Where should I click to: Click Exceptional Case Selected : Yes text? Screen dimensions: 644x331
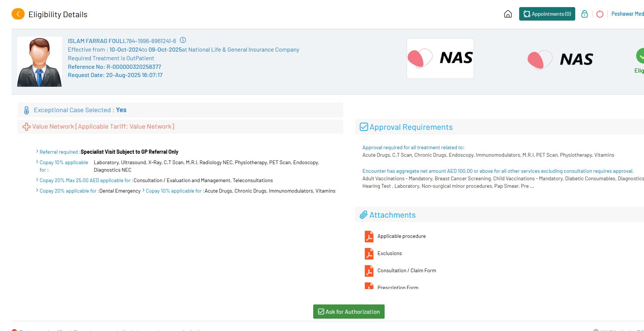(x=80, y=110)
